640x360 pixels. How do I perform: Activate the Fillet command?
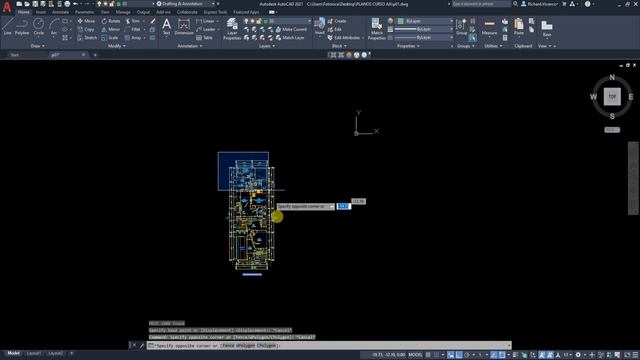click(133, 29)
